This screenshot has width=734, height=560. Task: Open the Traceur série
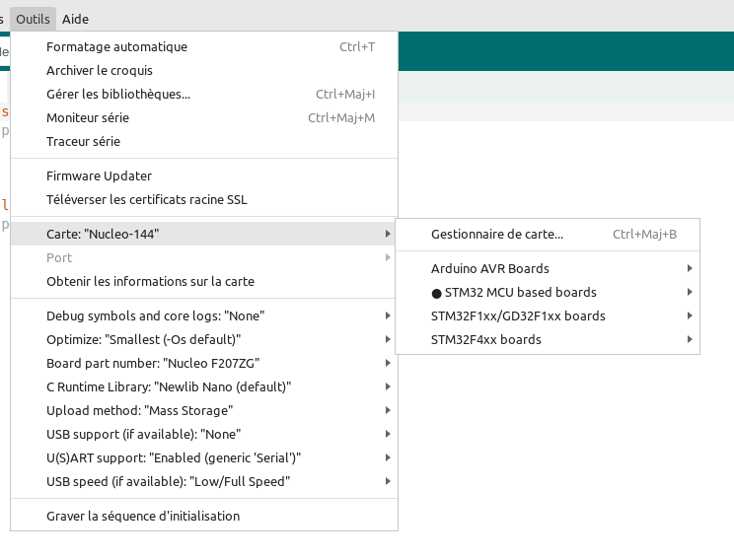pos(83,141)
